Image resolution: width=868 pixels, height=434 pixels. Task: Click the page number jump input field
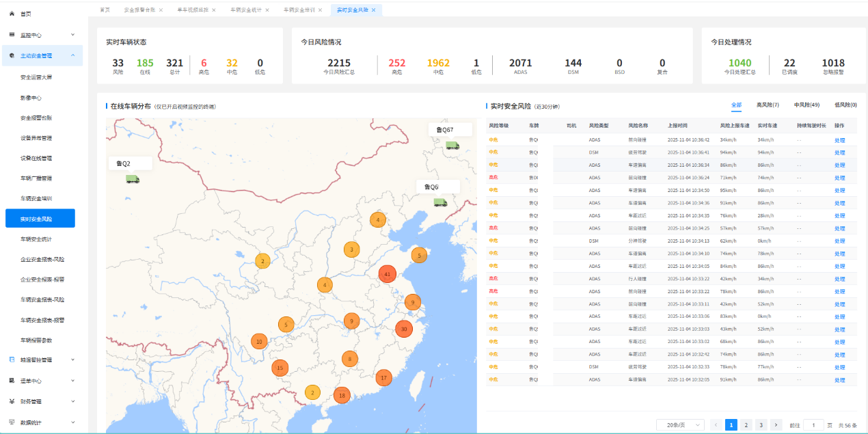[x=813, y=424]
